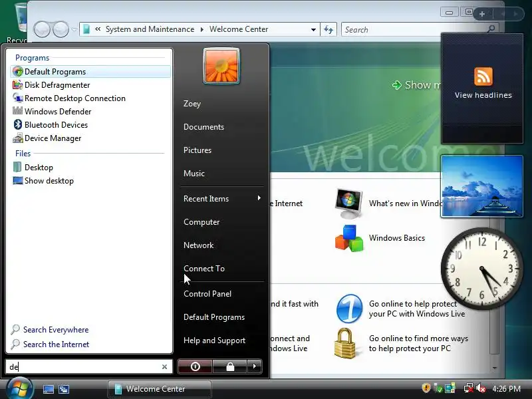Clear the Start menu search box
This screenshot has width=532, height=399.
[x=164, y=366]
